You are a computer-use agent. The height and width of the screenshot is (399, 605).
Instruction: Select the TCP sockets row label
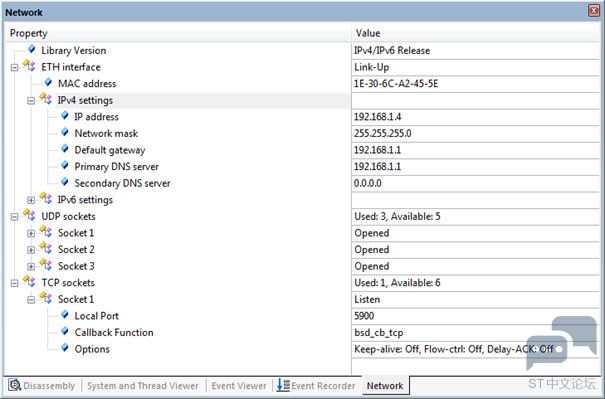(x=68, y=283)
